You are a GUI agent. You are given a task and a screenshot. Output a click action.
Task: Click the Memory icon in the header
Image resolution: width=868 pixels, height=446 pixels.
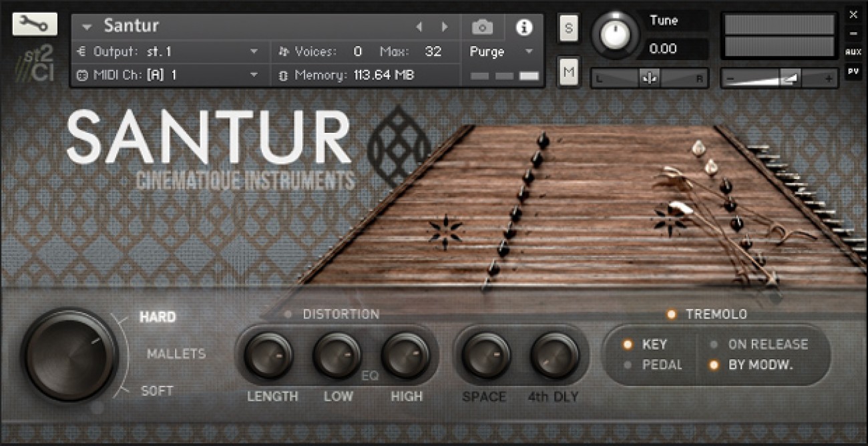(283, 75)
